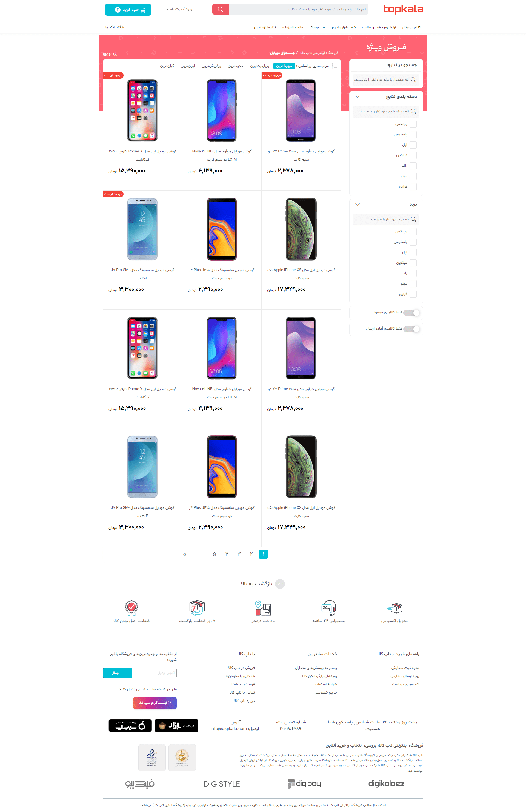Click the back-to-top arrow icon

(x=280, y=584)
